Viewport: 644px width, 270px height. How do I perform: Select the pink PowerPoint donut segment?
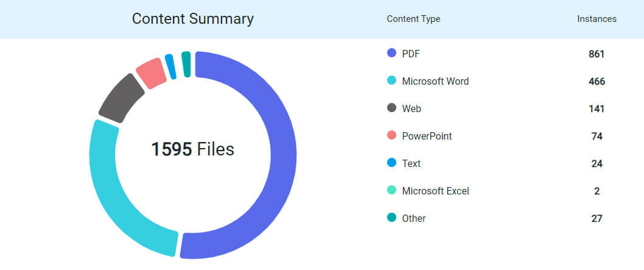151,73
